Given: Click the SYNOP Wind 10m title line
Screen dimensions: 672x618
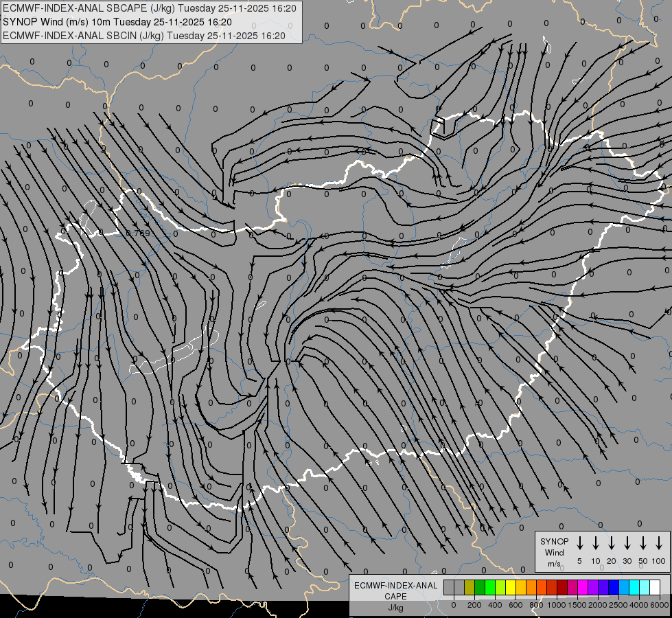Looking at the screenshot, I should [117, 22].
